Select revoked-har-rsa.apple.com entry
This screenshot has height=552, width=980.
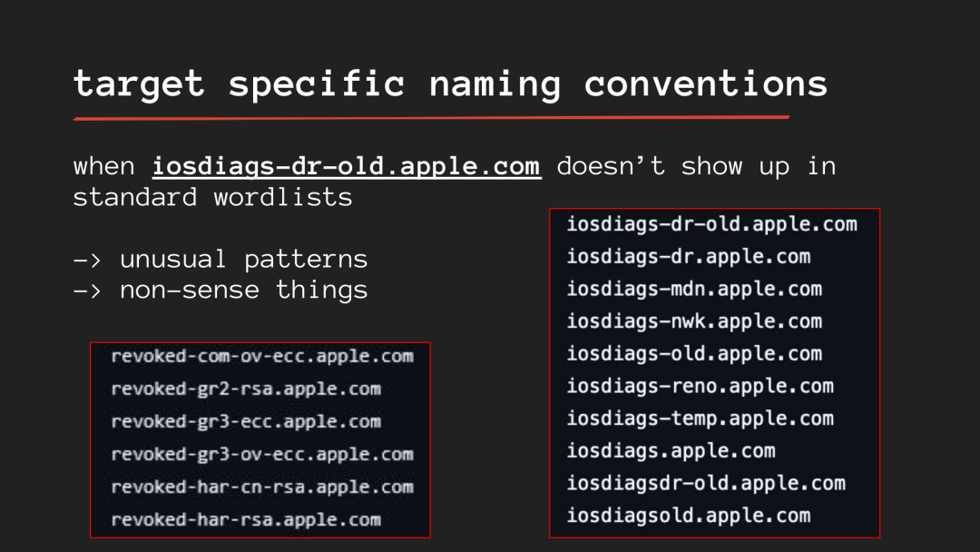(x=246, y=519)
